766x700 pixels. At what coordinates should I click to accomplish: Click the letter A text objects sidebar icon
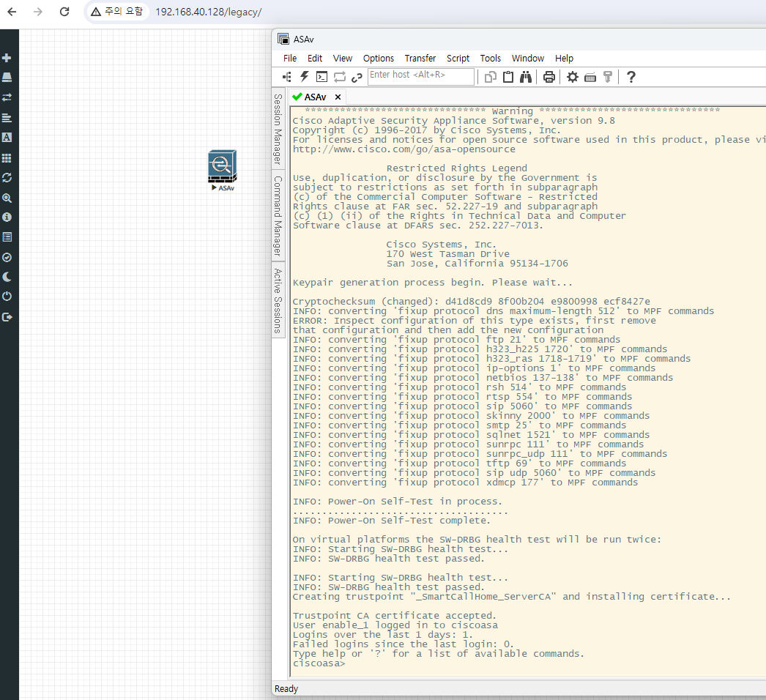7,138
